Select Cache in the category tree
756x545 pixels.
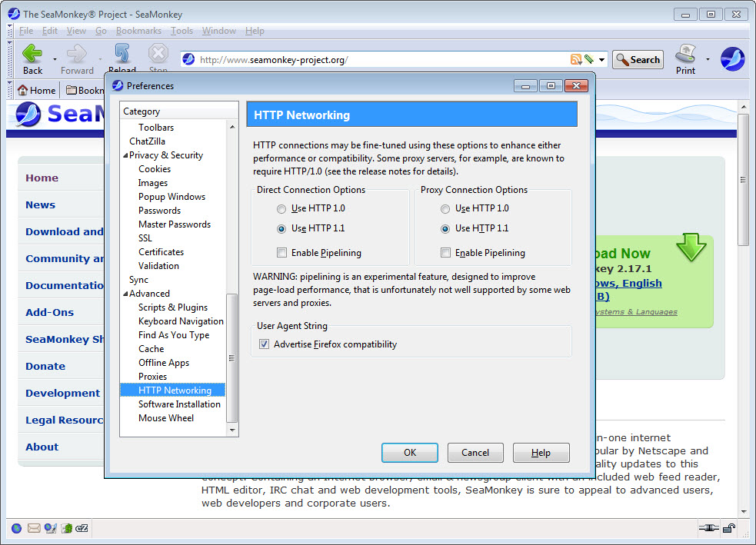(151, 349)
